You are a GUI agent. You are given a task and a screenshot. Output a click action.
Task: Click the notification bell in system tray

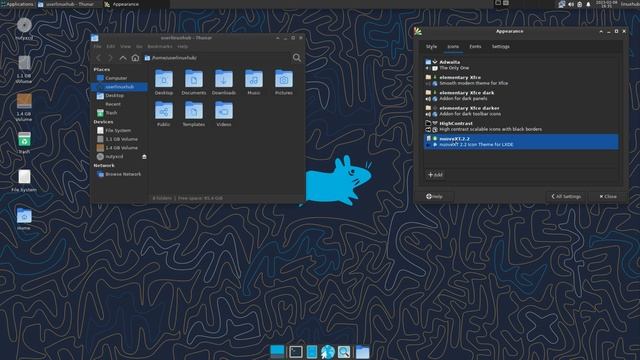(588, 4)
